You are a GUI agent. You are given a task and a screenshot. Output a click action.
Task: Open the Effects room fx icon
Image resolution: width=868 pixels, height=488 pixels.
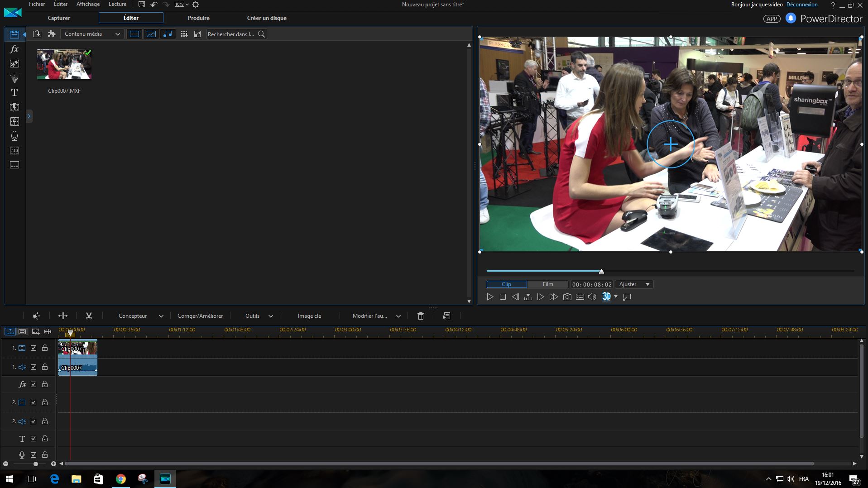(x=14, y=49)
